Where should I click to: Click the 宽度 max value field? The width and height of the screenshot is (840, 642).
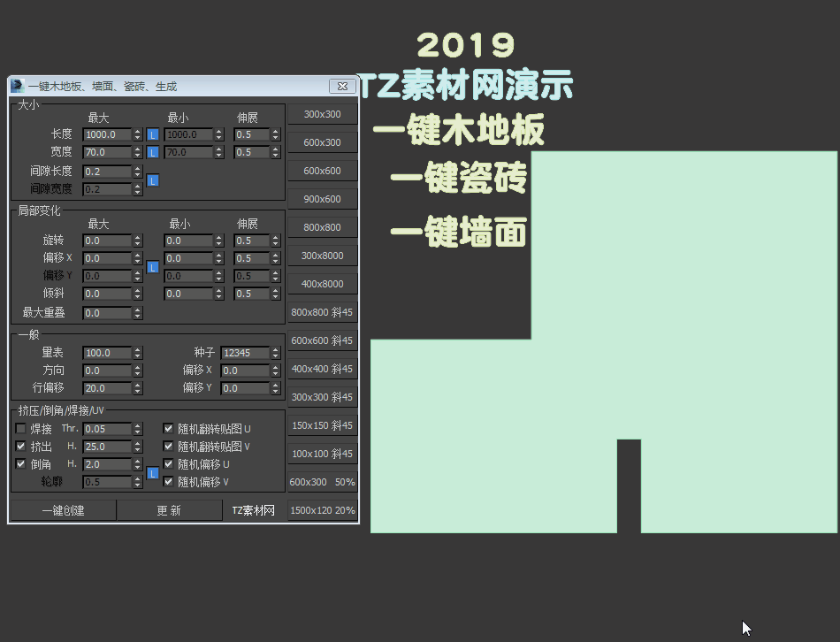click(108, 152)
